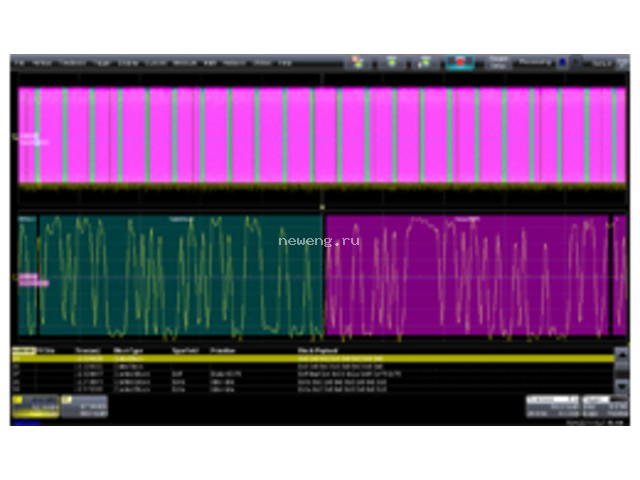
Task: Click the first multicolored trigger mode toolbar icon
Action: click(x=358, y=62)
